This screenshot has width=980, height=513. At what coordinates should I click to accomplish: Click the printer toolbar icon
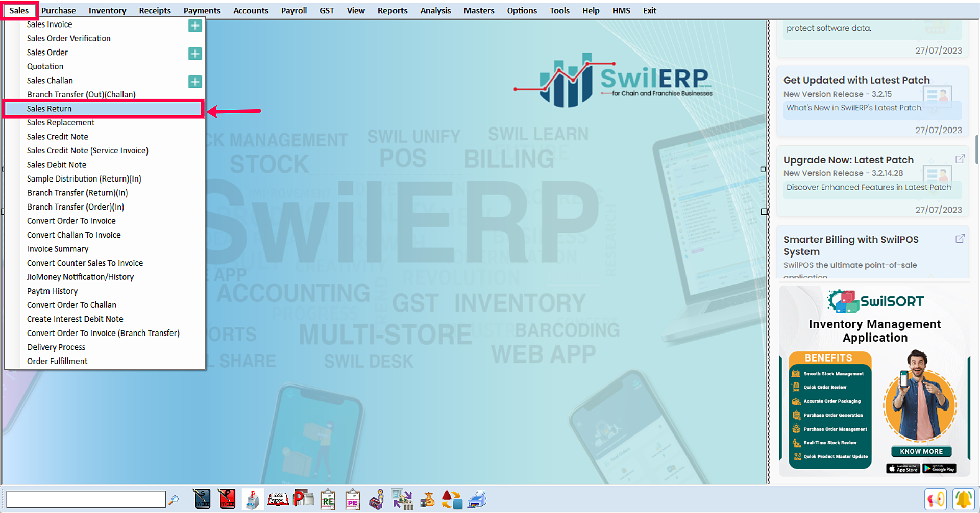(477, 499)
